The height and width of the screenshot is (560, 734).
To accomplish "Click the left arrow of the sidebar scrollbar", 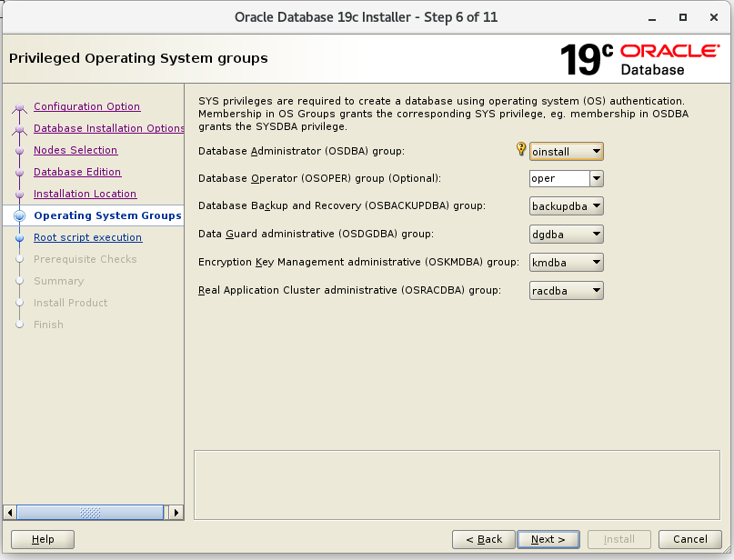I will 10,513.
